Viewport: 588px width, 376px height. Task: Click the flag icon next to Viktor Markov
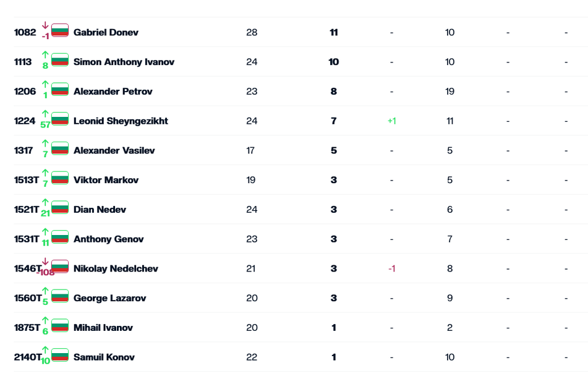coord(60,178)
